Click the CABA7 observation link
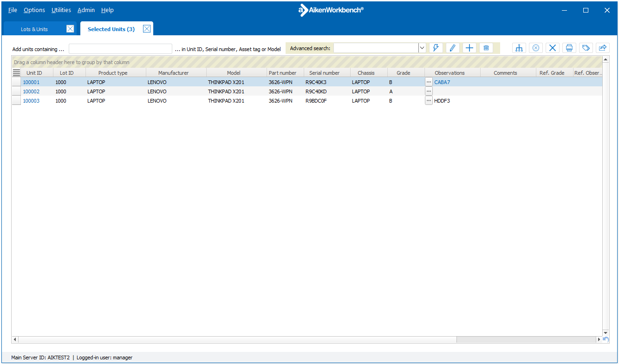The height and width of the screenshot is (364, 619). click(442, 82)
